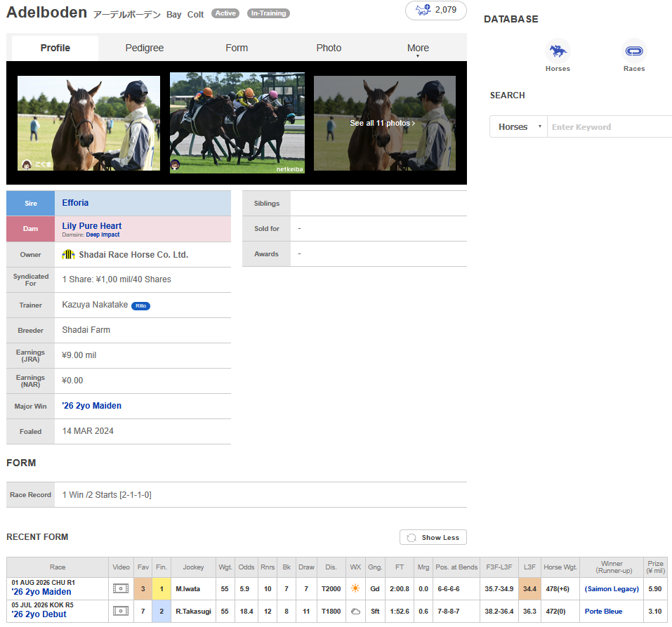Click the Ritto stable badge
The image size is (672, 627).
140,306
